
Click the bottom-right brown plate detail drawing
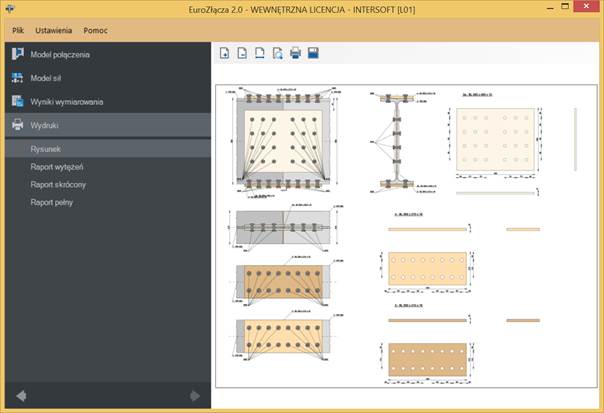click(427, 360)
